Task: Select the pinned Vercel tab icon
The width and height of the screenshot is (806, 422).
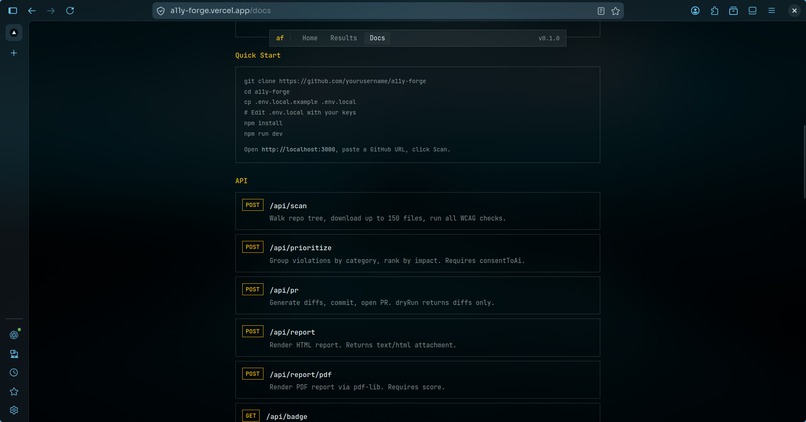Action: [14, 32]
